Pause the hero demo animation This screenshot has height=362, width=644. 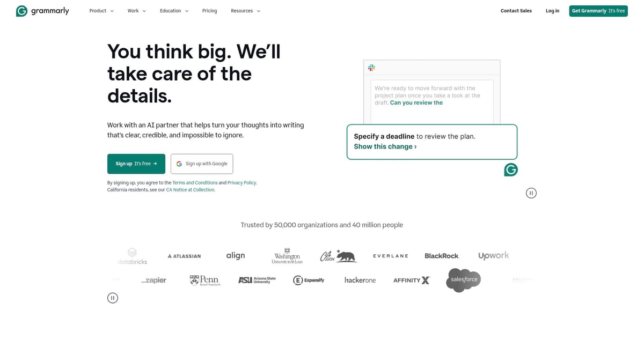pos(531,193)
